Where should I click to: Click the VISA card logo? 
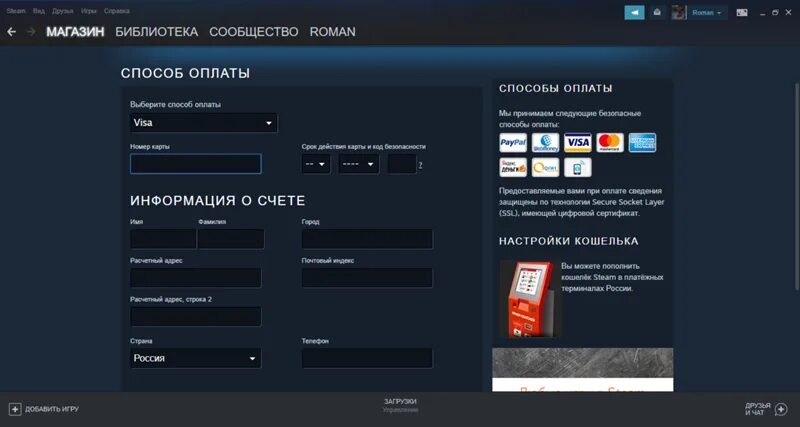(x=578, y=143)
